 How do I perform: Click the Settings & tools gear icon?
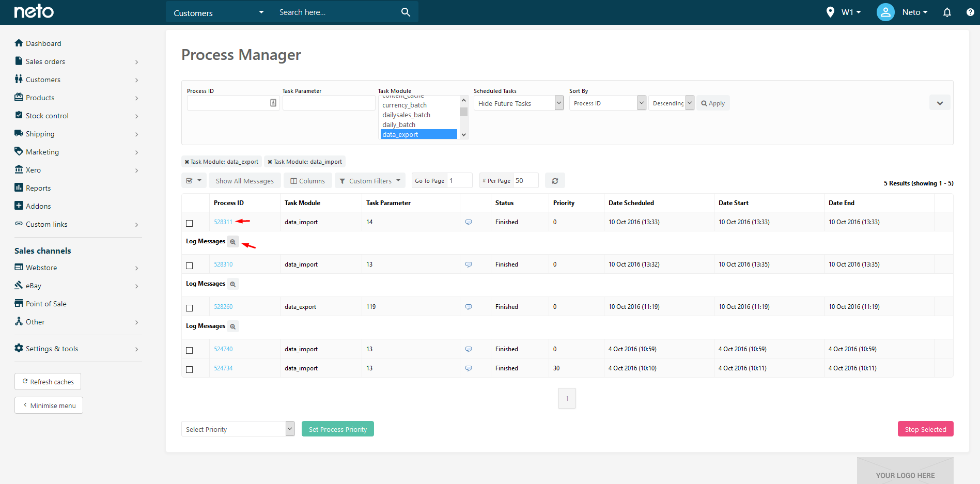tap(19, 348)
